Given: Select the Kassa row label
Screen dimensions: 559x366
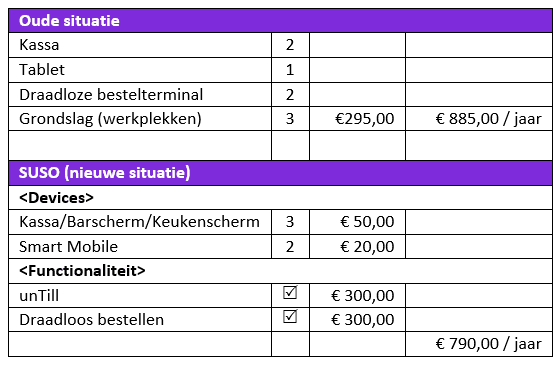Looking at the screenshot, I should pos(39,45).
